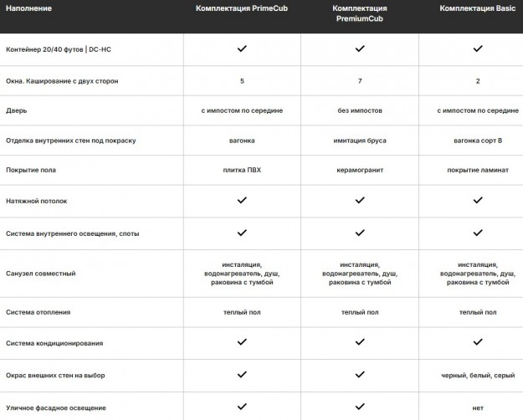
Task: Click PremiumCub checkmark for Уличное фасадное освещение
Action: point(360,407)
